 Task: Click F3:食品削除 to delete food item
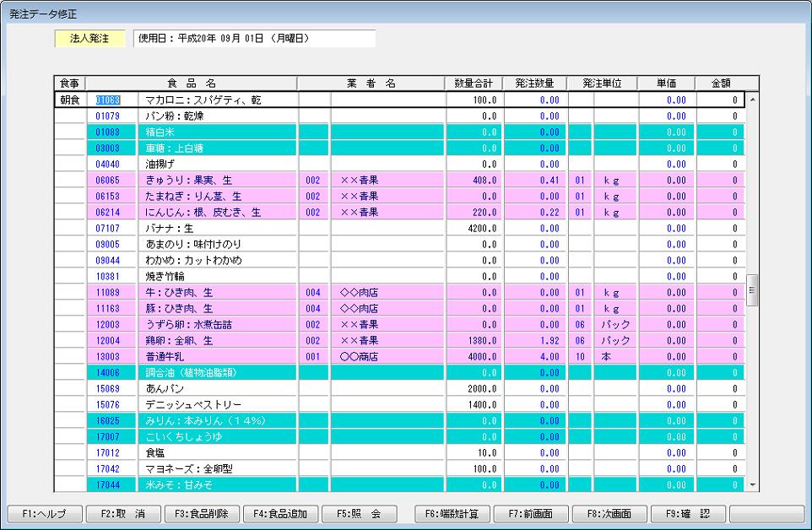click(202, 513)
